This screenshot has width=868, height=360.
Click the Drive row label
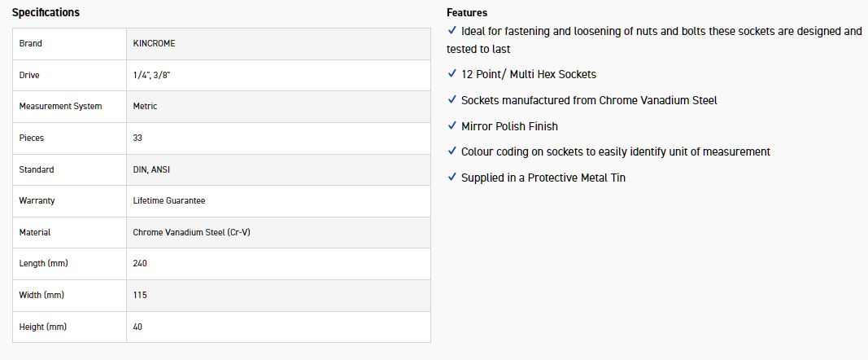[29, 75]
